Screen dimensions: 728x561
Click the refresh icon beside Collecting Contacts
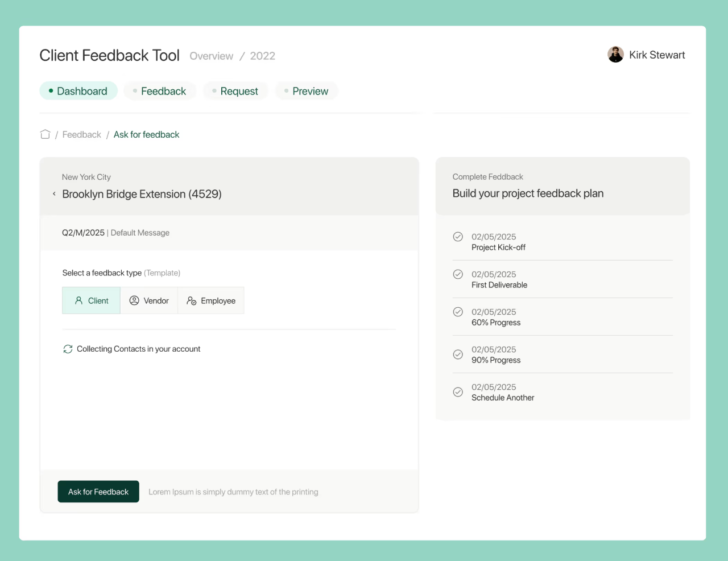(68, 349)
